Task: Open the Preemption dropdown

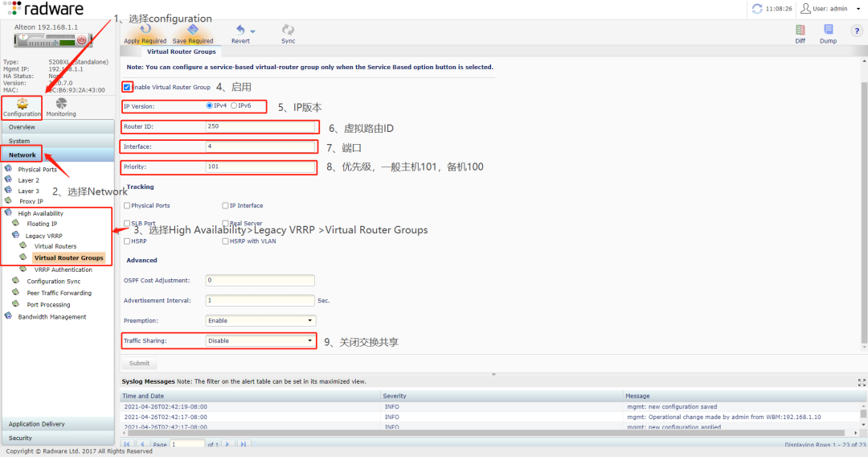Action: click(x=260, y=320)
